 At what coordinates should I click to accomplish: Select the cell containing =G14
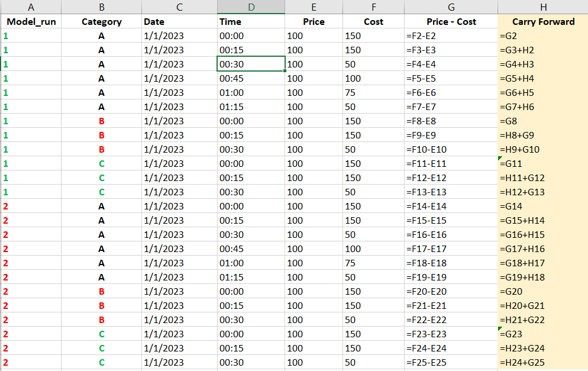[x=543, y=207]
